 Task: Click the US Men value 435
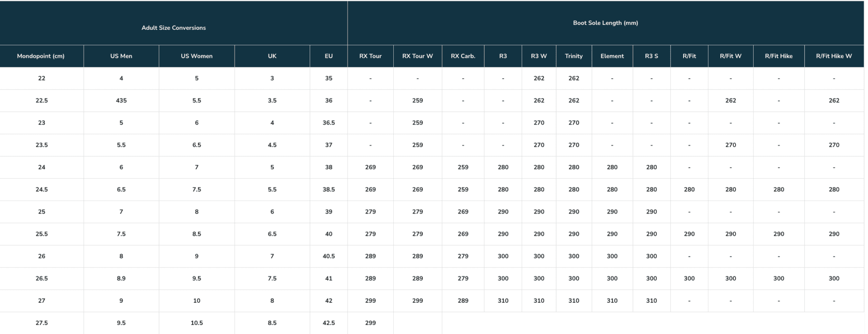tap(121, 100)
